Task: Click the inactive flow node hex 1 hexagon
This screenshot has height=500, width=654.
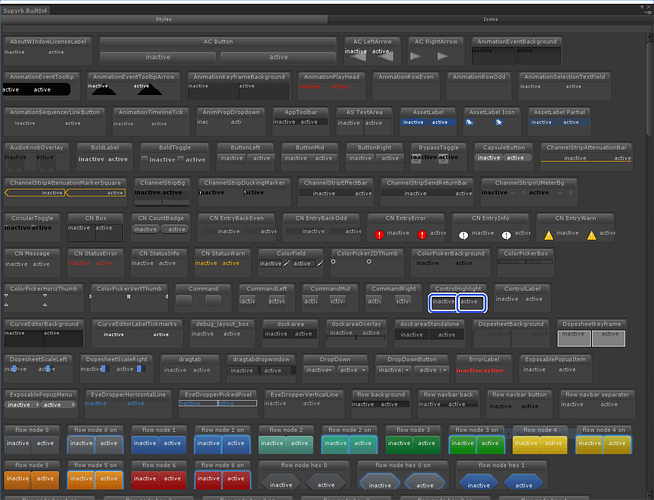Action: [x=478, y=483]
